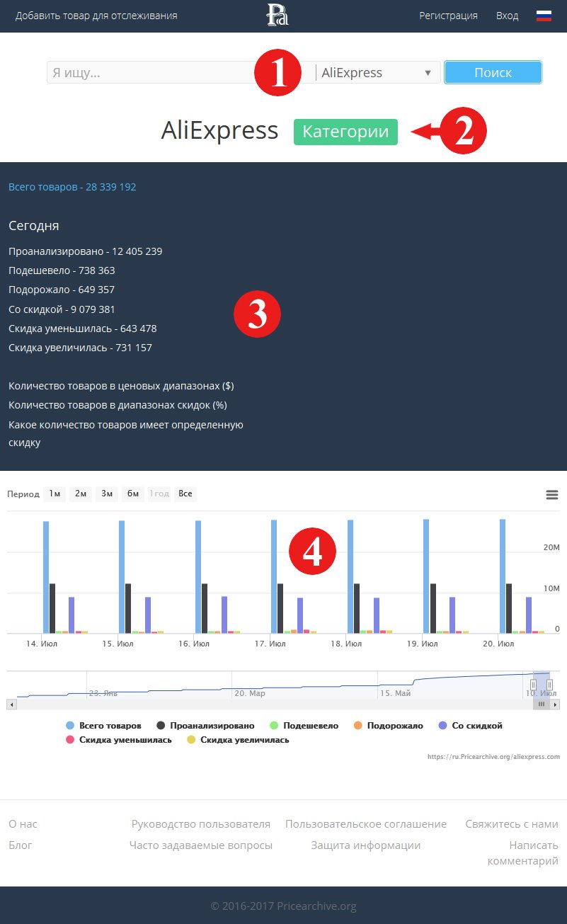Toggle the 'Подорожало' legend series
The height and width of the screenshot is (924, 567).
click(388, 726)
